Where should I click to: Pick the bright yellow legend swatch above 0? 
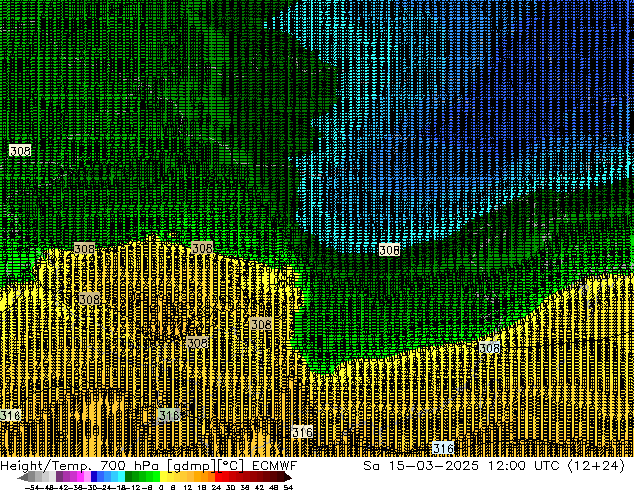163,477
